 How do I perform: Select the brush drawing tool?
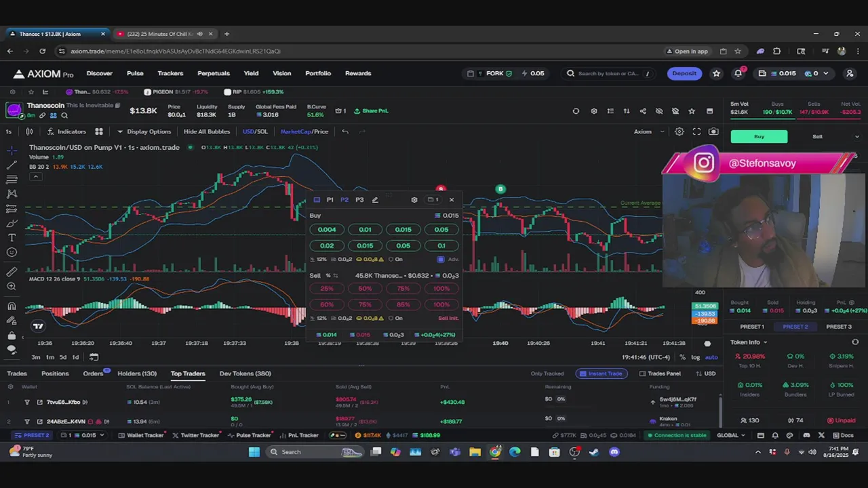click(x=12, y=223)
